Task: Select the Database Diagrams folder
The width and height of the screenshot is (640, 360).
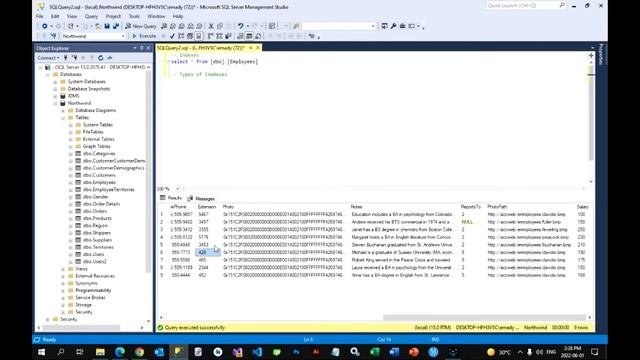Action: click(96, 111)
